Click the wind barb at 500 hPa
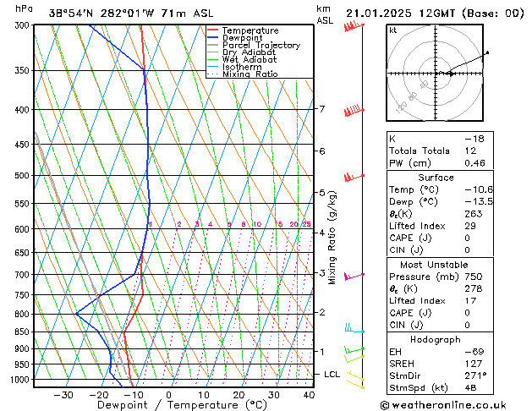532x411 pixels. click(x=354, y=177)
